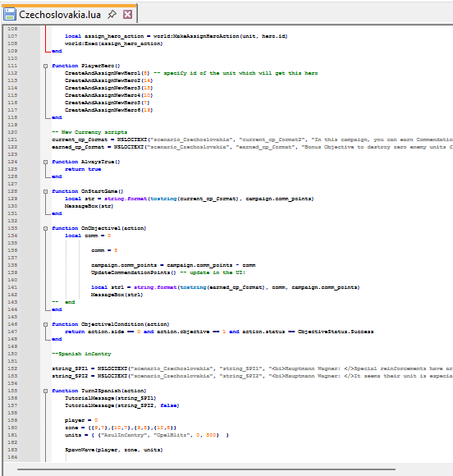Place cursor on 'return true' line
This screenshot has height=476, width=453.
[83, 169]
